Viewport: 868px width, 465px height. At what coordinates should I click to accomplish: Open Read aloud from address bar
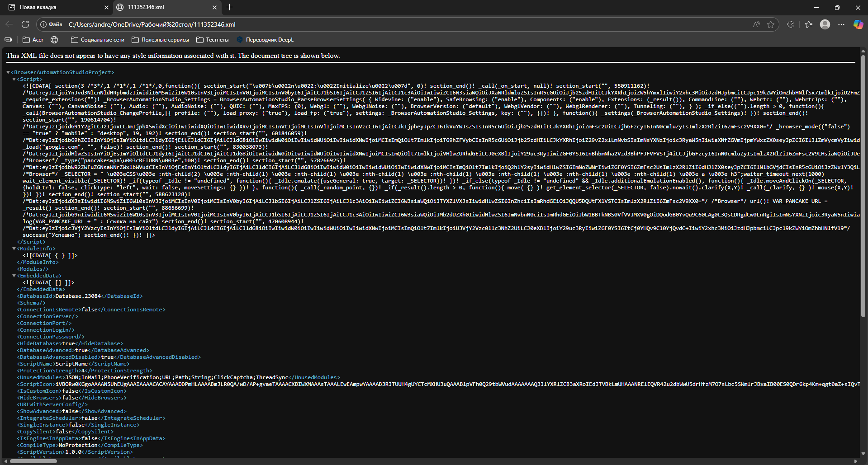tap(756, 24)
